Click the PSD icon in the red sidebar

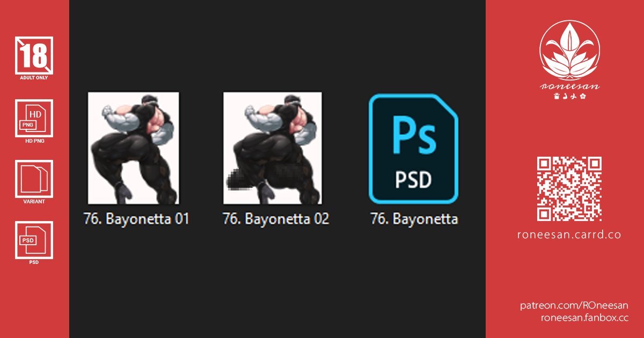(34, 240)
